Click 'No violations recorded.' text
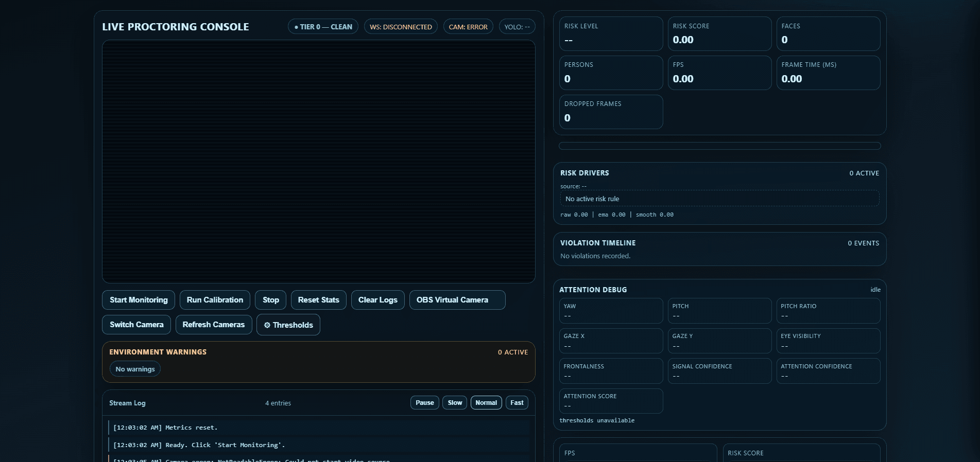980x462 pixels. 595,256
